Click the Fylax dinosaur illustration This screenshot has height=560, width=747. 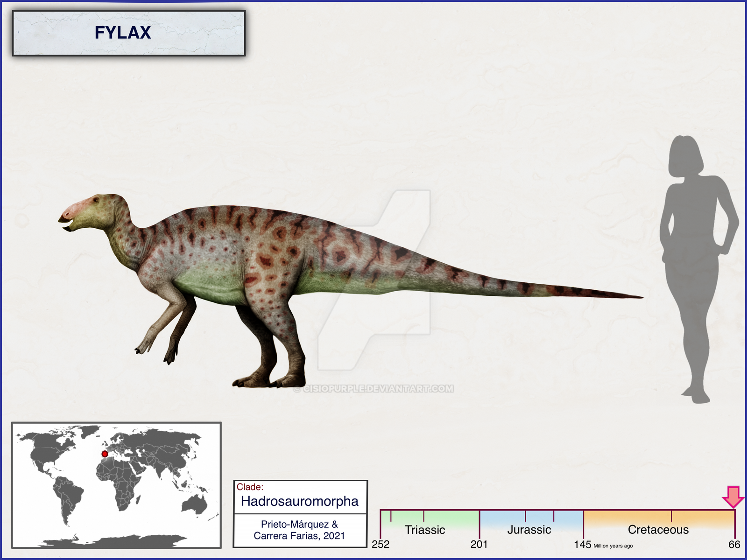coord(350,291)
